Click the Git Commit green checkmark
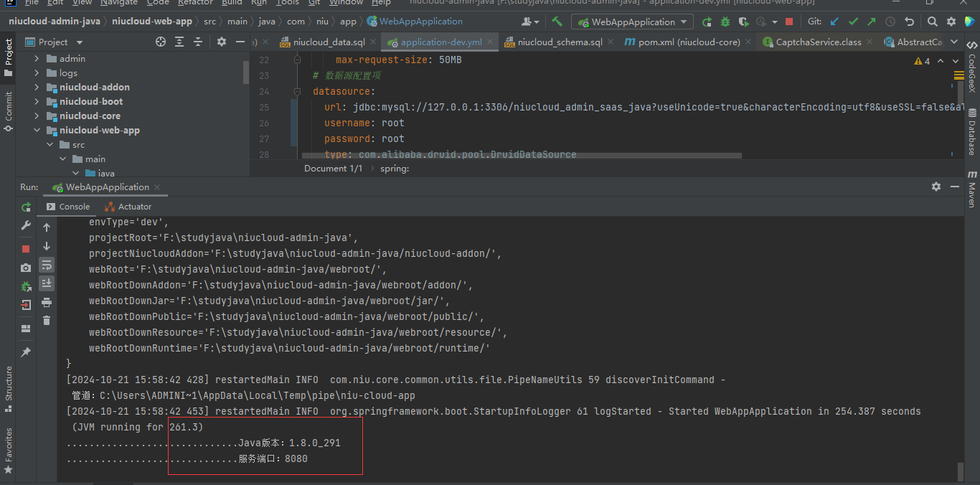This screenshot has width=980, height=485. click(x=853, y=22)
